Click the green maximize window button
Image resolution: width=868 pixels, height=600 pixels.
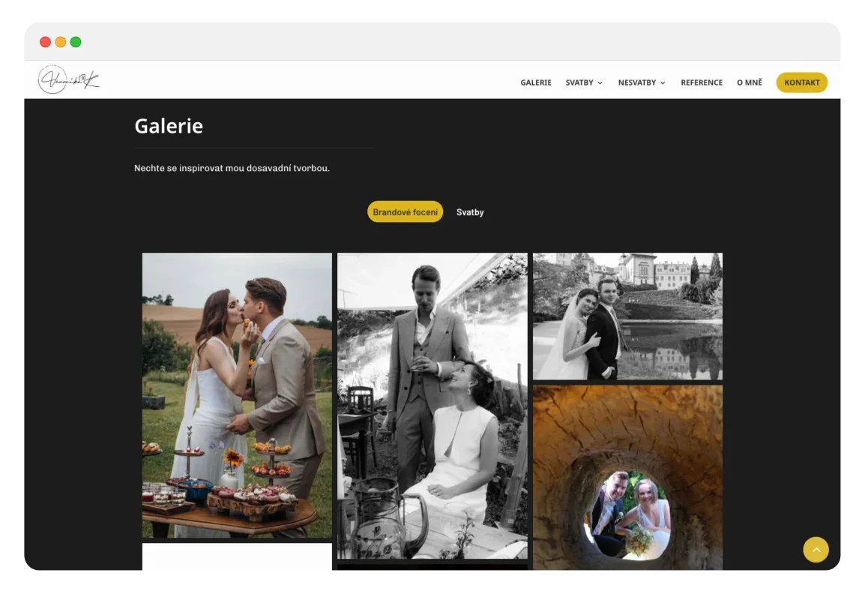pos(76,42)
